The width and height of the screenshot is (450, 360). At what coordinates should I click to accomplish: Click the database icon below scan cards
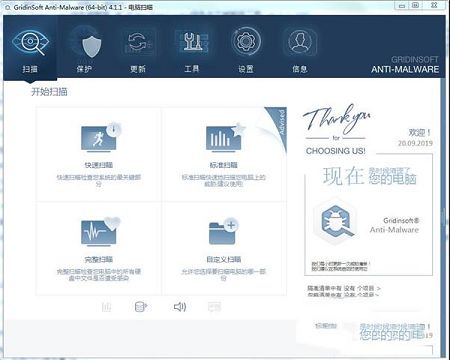click(x=141, y=307)
